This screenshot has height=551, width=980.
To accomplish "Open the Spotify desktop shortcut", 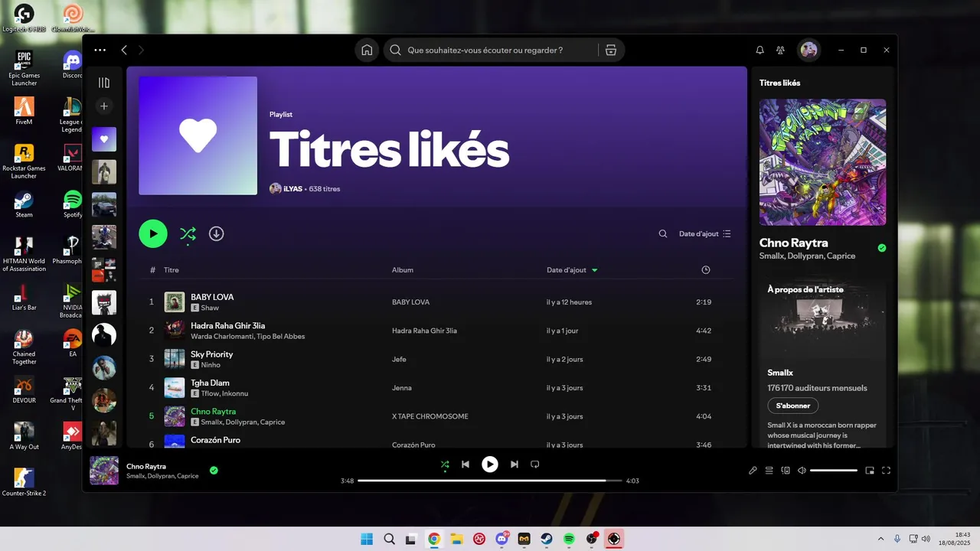I will pos(73,204).
